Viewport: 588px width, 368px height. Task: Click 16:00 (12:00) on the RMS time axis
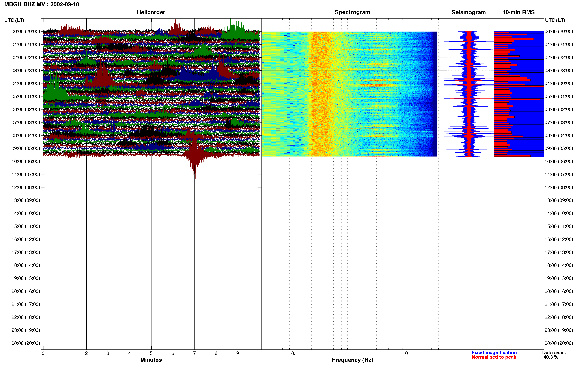(x=559, y=239)
